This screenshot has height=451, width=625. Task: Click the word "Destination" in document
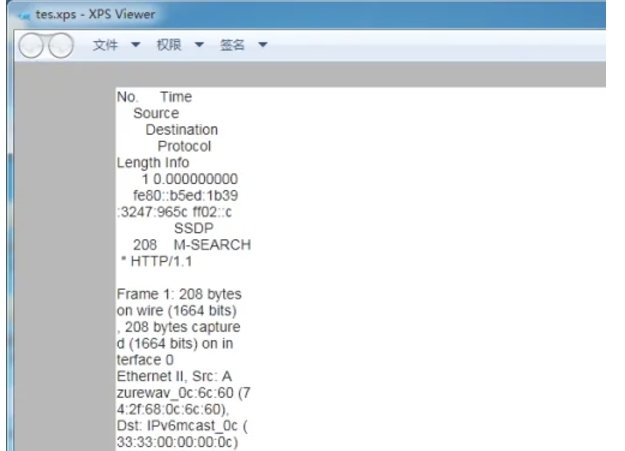click(x=182, y=130)
